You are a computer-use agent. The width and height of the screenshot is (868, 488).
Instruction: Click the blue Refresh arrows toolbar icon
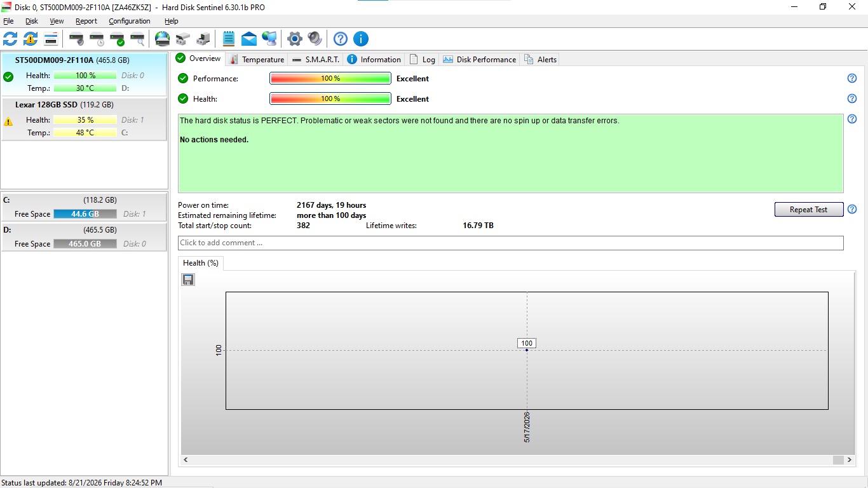pos(10,39)
